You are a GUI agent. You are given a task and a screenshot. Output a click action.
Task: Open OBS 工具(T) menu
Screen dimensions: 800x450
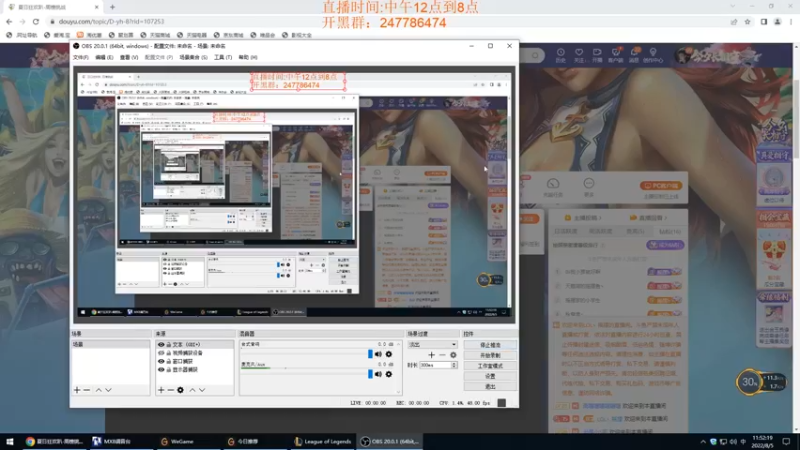tap(223, 57)
